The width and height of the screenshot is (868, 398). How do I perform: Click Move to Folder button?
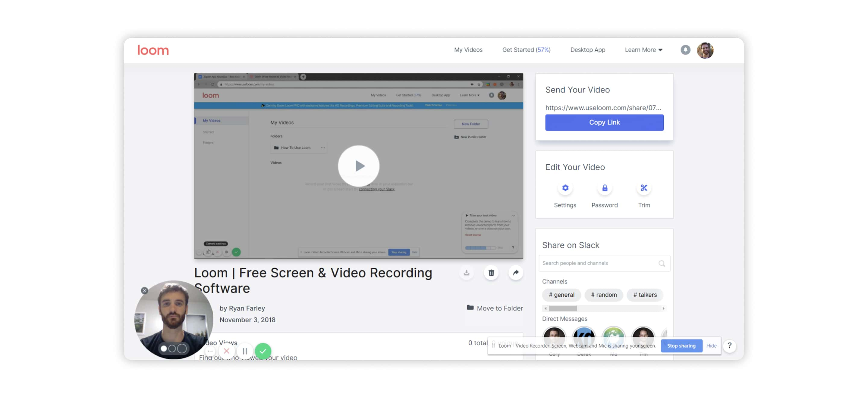coord(494,308)
